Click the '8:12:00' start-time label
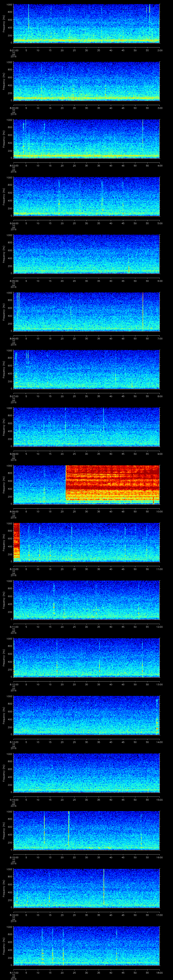Image resolution: width=173 pixels, height=980 pixels. point(14,684)
